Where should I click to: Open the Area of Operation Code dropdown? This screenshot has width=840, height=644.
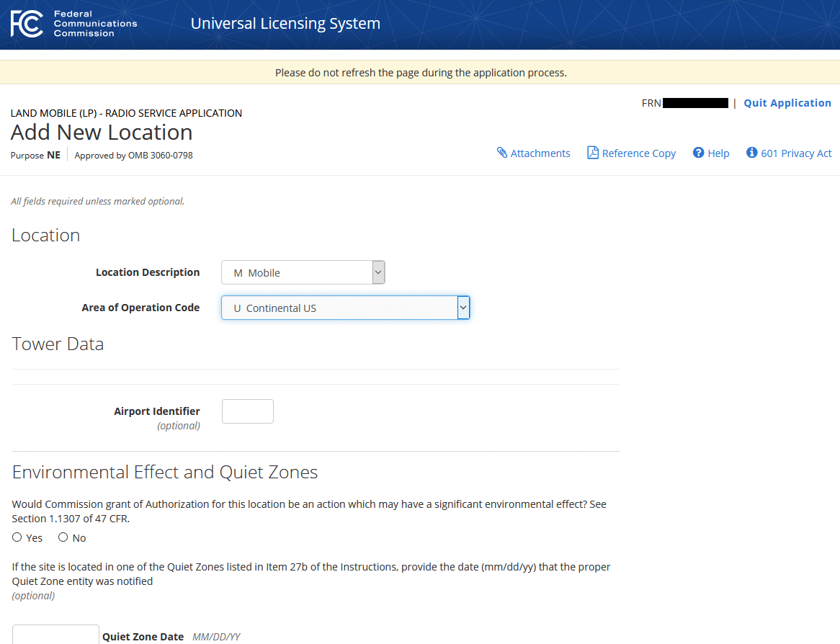pyautogui.click(x=346, y=308)
